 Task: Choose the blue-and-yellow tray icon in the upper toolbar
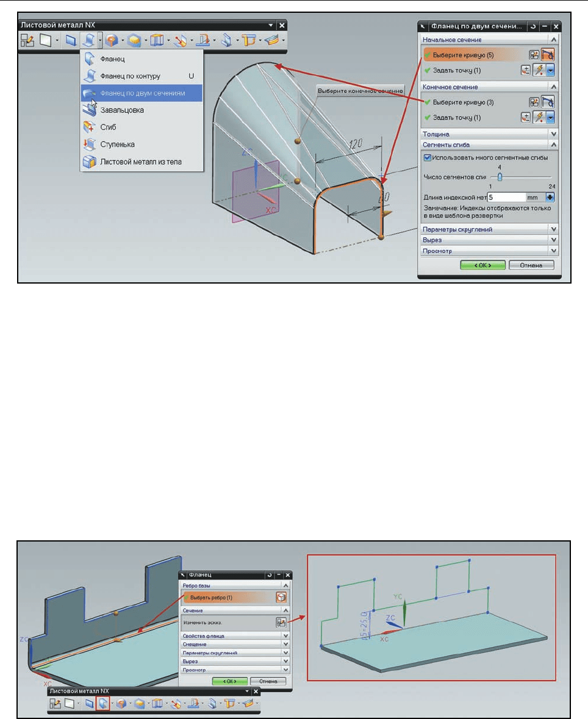271,40
